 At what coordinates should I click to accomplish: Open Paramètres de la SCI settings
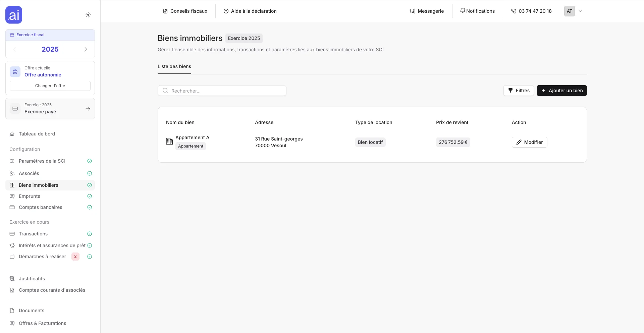point(42,161)
